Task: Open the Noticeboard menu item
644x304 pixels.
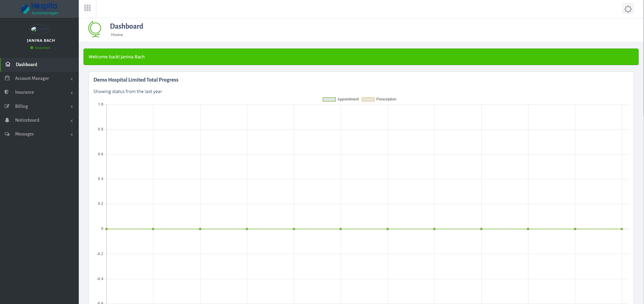Action: point(27,120)
